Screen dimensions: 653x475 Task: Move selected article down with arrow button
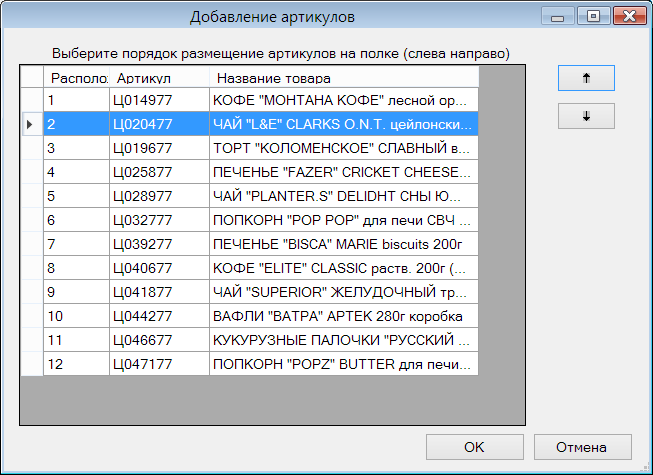point(586,116)
